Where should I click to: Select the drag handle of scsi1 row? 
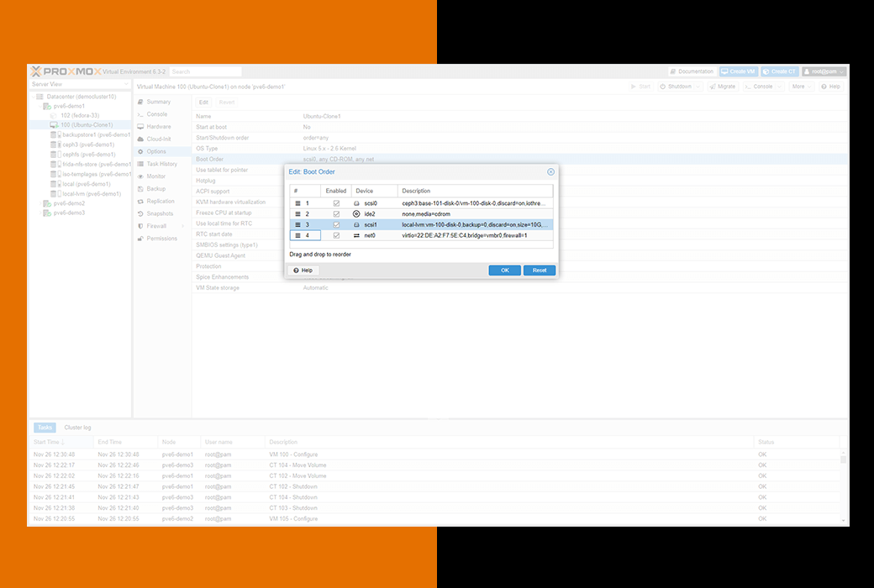coord(297,224)
